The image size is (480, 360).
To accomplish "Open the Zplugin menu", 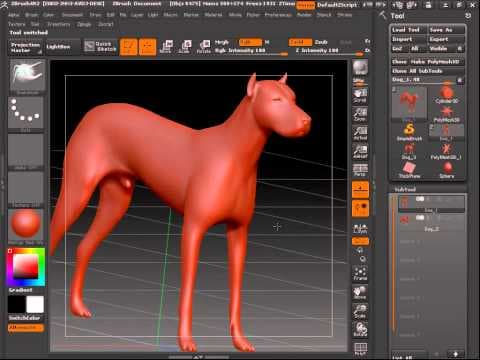I will (84, 24).
